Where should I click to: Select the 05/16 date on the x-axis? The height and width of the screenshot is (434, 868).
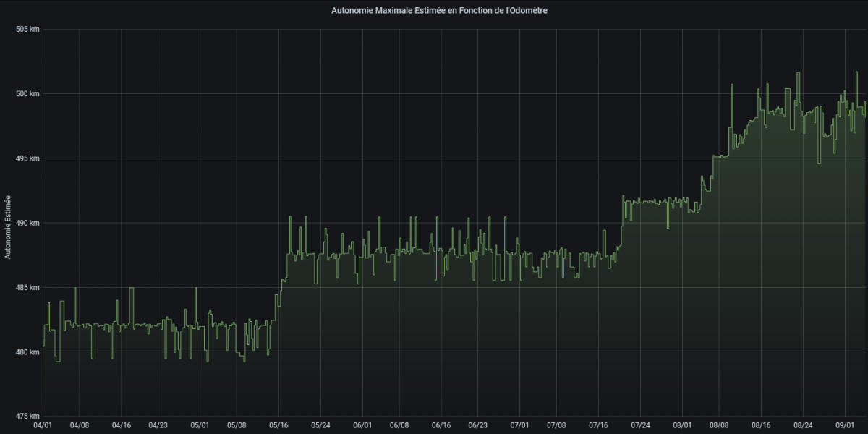tap(278, 426)
